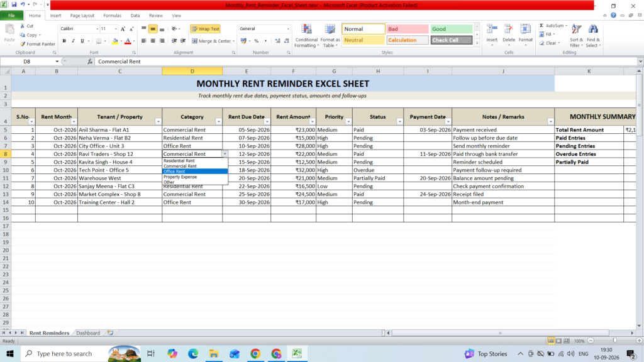Click the insert function fx icon
This screenshot has height=362, width=644.
tap(90, 62)
